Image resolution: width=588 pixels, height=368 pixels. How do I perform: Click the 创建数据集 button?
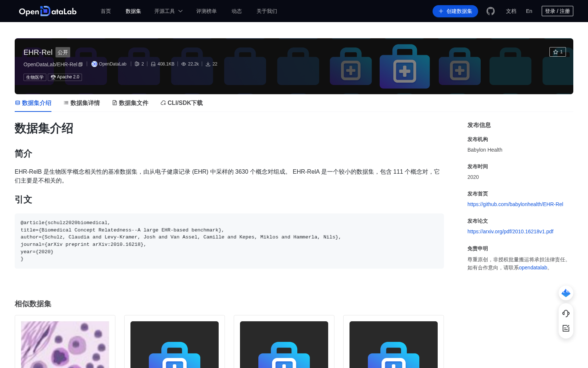(x=455, y=11)
